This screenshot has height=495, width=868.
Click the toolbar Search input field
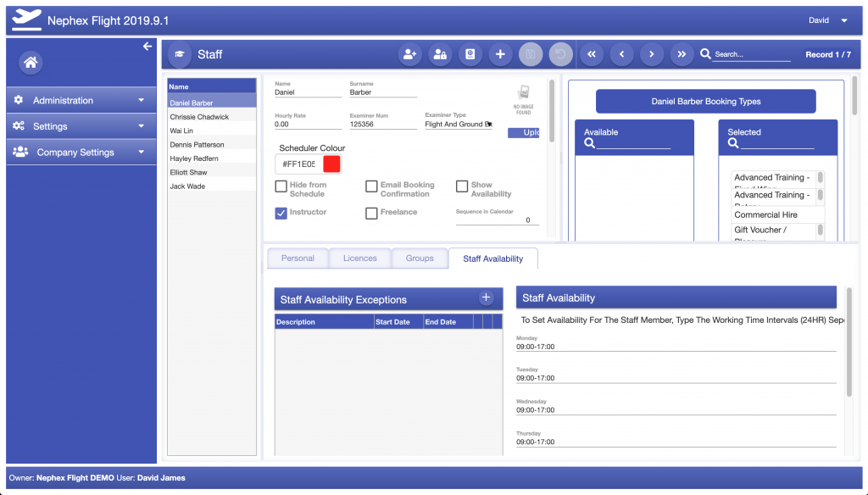tap(751, 54)
